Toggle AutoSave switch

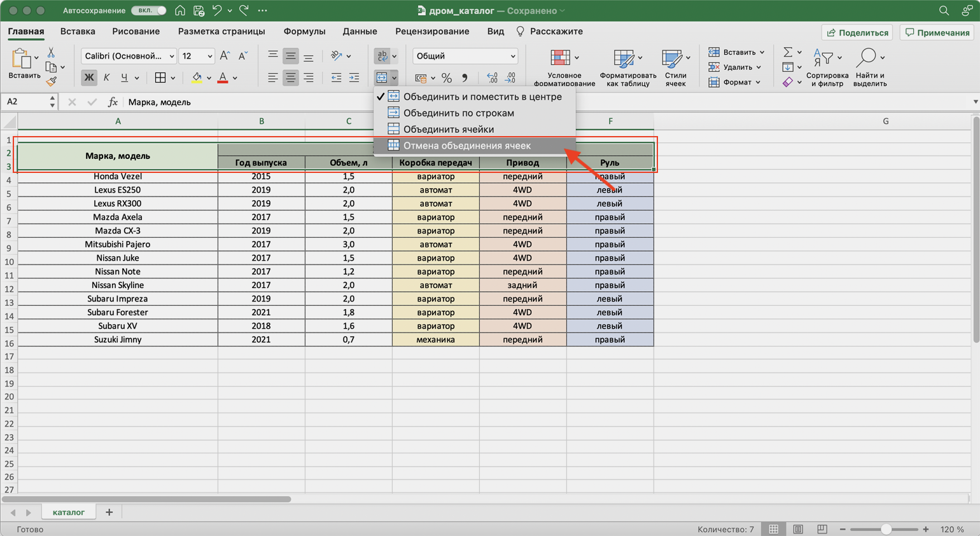(148, 11)
